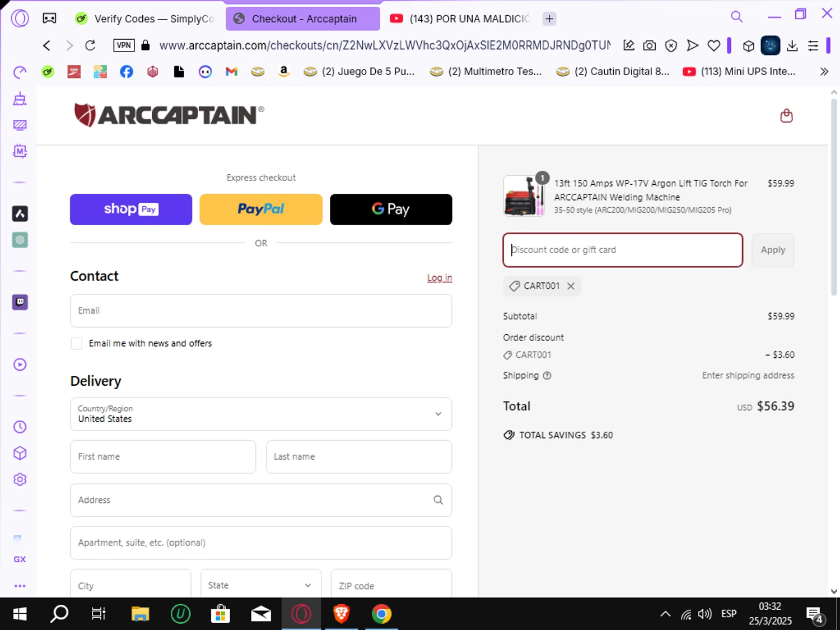Check Email me with news and offers
Viewport: 840px width, 630px height.
pyautogui.click(x=77, y=343)
